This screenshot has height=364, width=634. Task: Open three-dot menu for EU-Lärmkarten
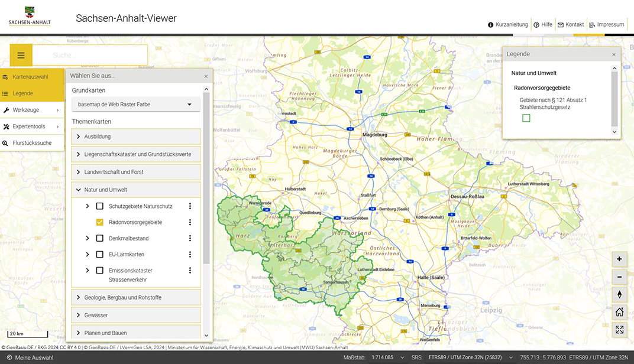tap(190, 255)
